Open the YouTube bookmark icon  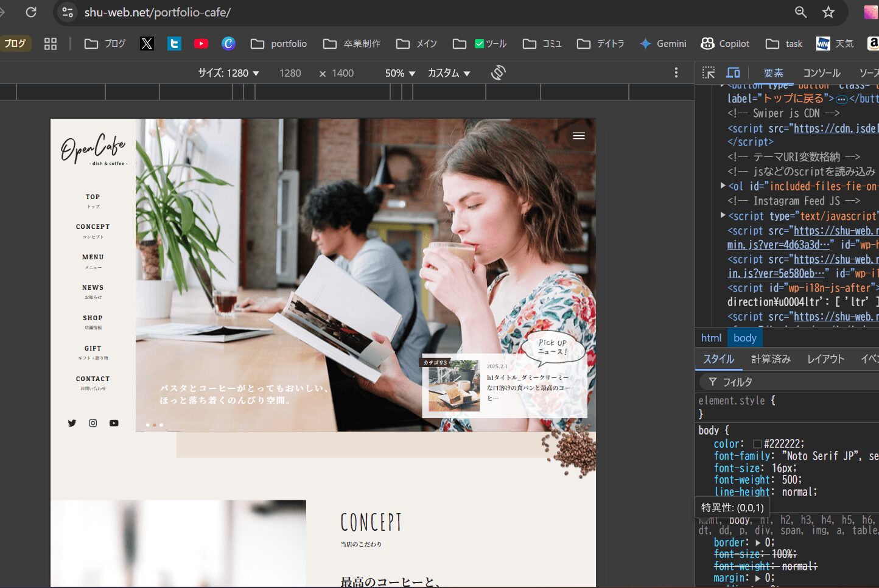click(201, 43)
